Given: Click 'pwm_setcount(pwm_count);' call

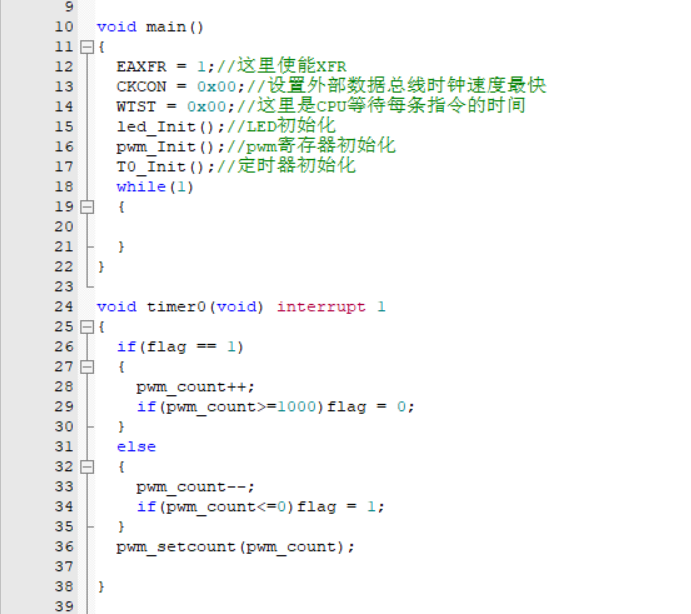Looking at the screenshot, I should pyautogui.click(x=235, y=547).
